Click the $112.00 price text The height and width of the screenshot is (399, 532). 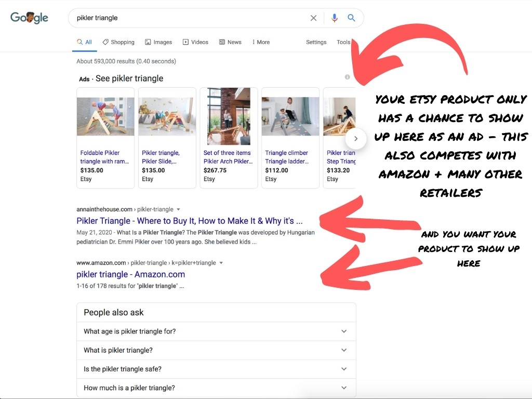pyautogui.click(x=276, y=170)
